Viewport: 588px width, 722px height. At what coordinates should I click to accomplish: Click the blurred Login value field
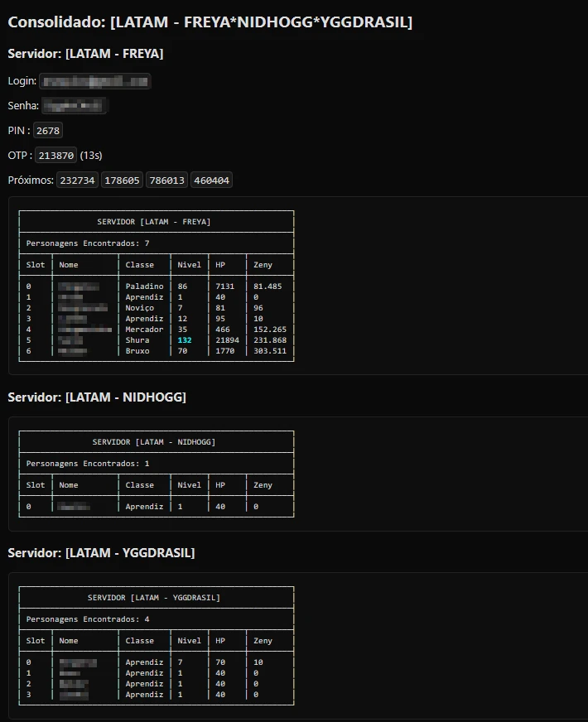coord(95,81)
